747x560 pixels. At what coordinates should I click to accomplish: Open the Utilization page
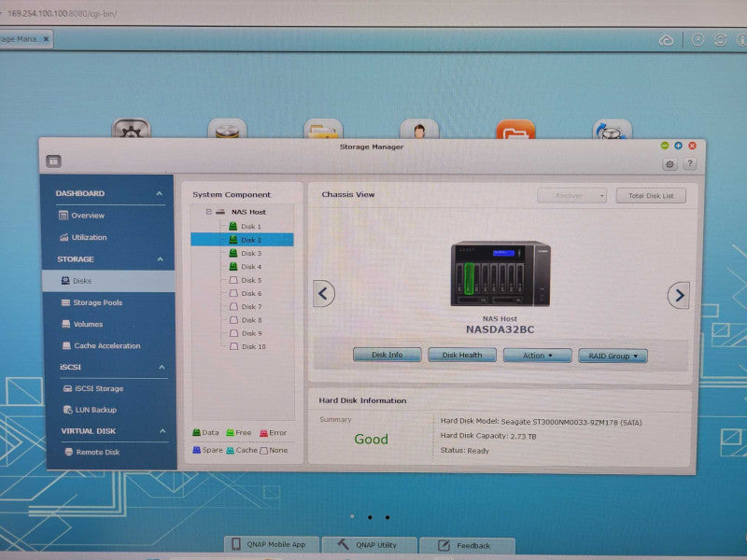83,237
